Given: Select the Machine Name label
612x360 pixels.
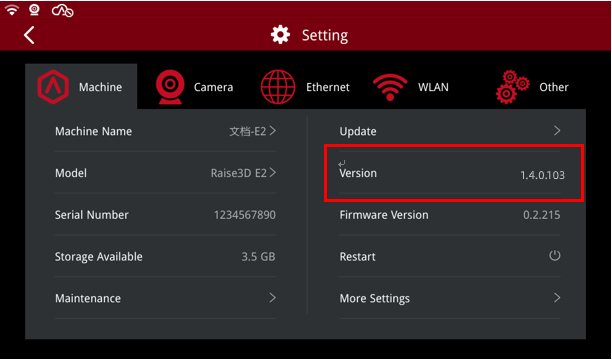Looking at the screenshot, I should (93, 131).
